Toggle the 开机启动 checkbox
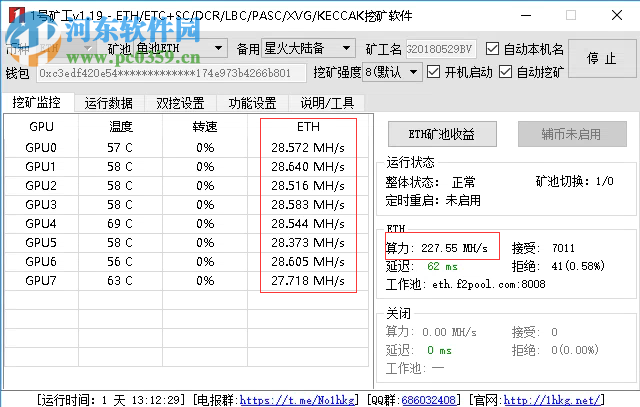 [x=433, y=72]
